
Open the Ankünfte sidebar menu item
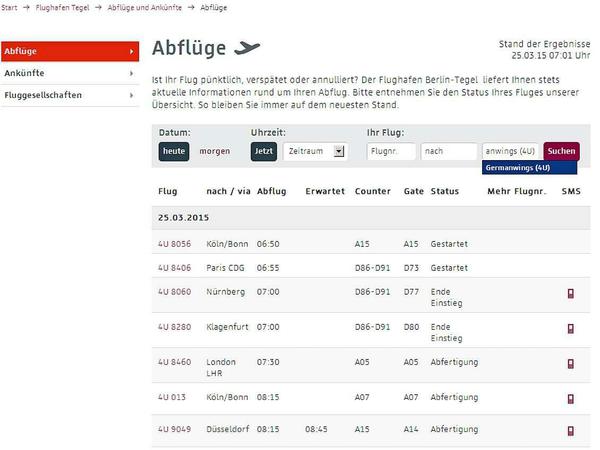[70, 73]
